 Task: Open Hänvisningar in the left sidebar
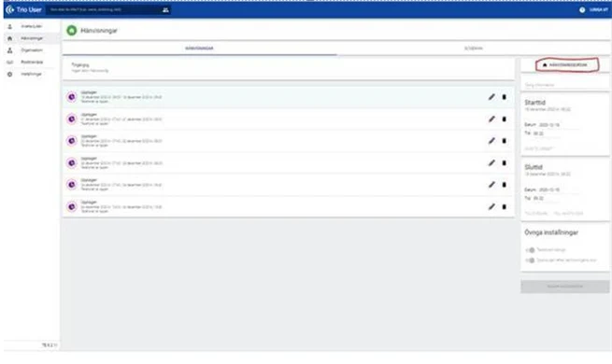(x=32, y=38)
